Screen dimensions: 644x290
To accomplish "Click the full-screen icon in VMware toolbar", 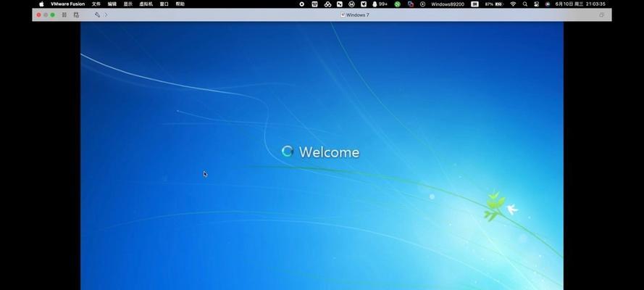I will coord(602,14).
